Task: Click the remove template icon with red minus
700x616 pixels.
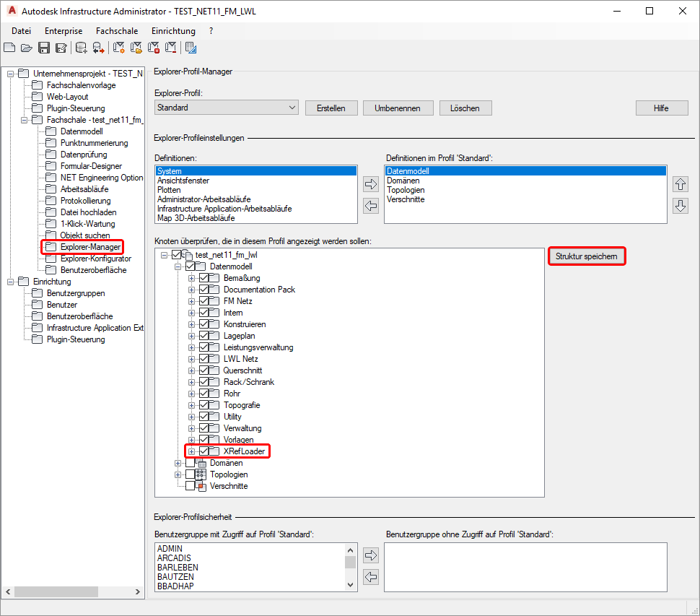Action: click(170, 48)
